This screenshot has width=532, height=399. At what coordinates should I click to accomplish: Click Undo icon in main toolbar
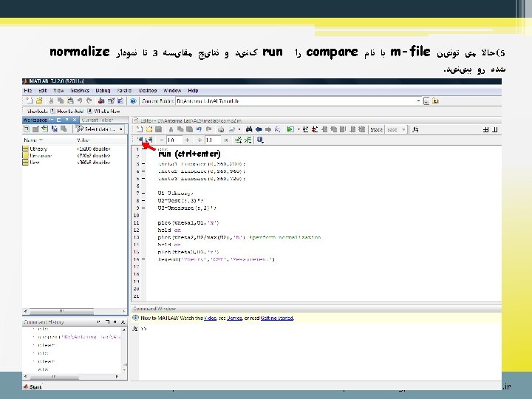80,100
